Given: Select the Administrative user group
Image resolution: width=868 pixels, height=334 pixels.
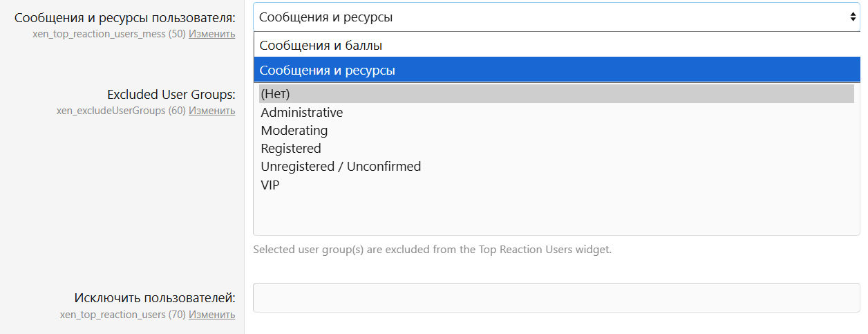Looking at the screenshot, I should pos(301,112).
